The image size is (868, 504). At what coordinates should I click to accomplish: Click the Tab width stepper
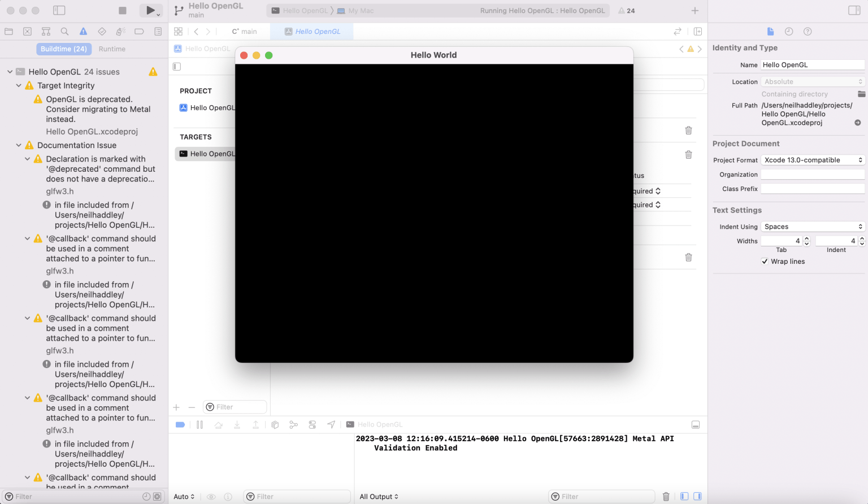pyautogui.click(x=806, y=241)
